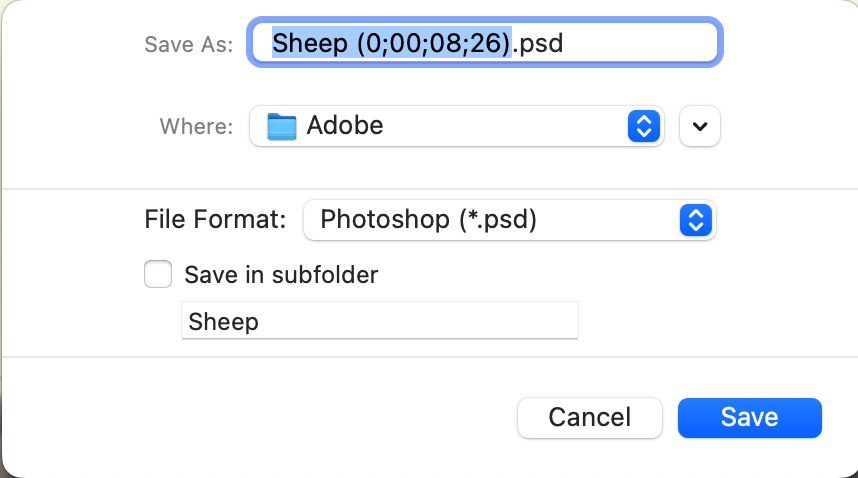This screenshot has height=478, width=858.
Task: Click the blue Save button
Action: tap(750, 418)
